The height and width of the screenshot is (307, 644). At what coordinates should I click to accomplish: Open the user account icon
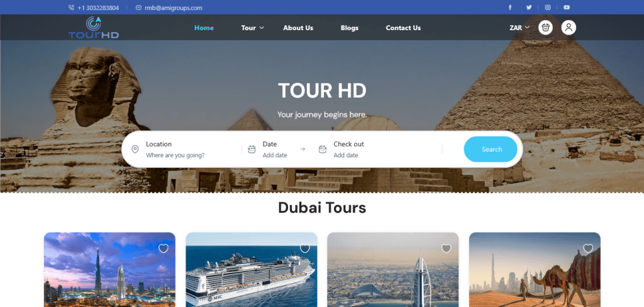[x=569, y=28]
